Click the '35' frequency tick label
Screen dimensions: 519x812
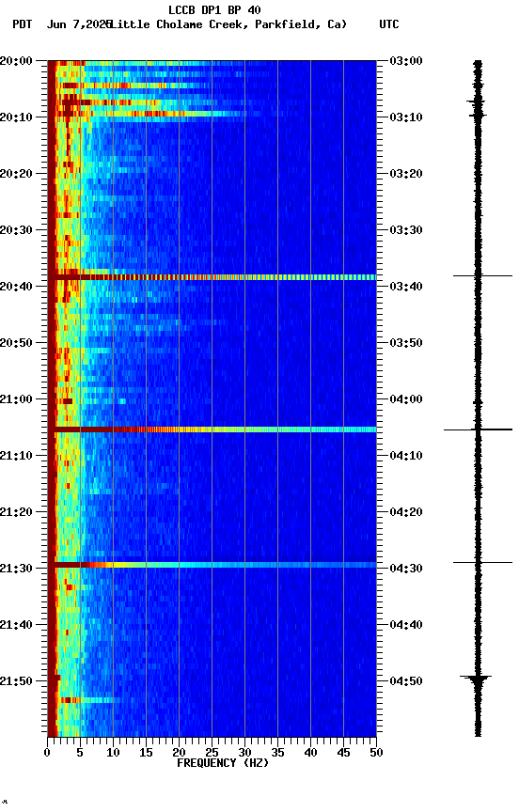click(x=277, y=753)
